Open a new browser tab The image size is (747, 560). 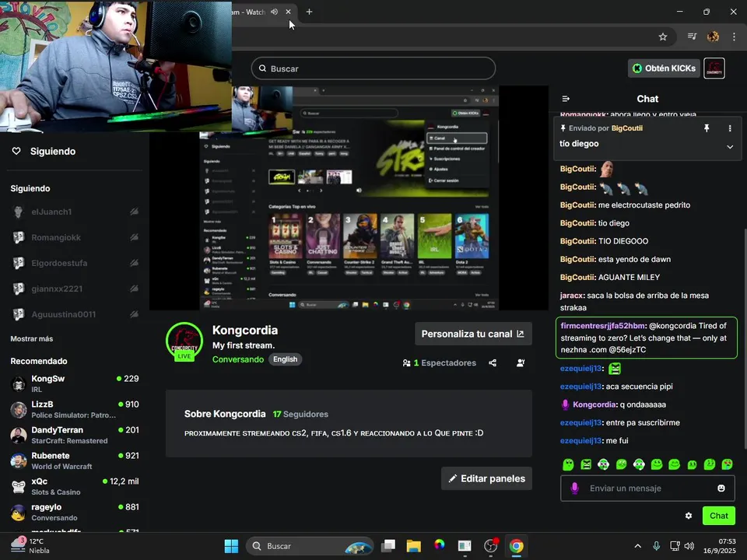(x=309, y=12)
